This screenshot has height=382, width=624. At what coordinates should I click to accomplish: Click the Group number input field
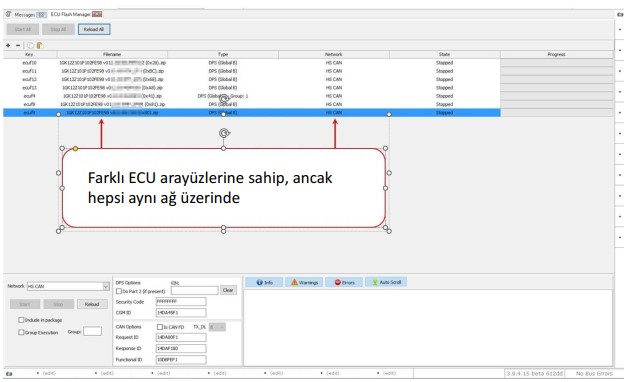pyautogui.click(x=92, y=331)
